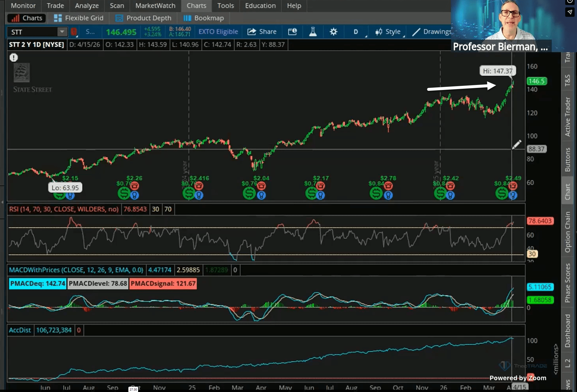This screenshot has width=577, height=392.
Task: Click dividend dollar icon below $2.04 earnings
Action: pos(249,193)
